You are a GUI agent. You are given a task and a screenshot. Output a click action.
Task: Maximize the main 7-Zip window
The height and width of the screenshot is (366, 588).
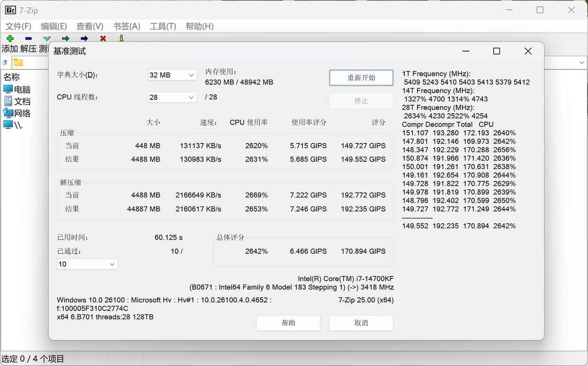(x=540, y=10)
